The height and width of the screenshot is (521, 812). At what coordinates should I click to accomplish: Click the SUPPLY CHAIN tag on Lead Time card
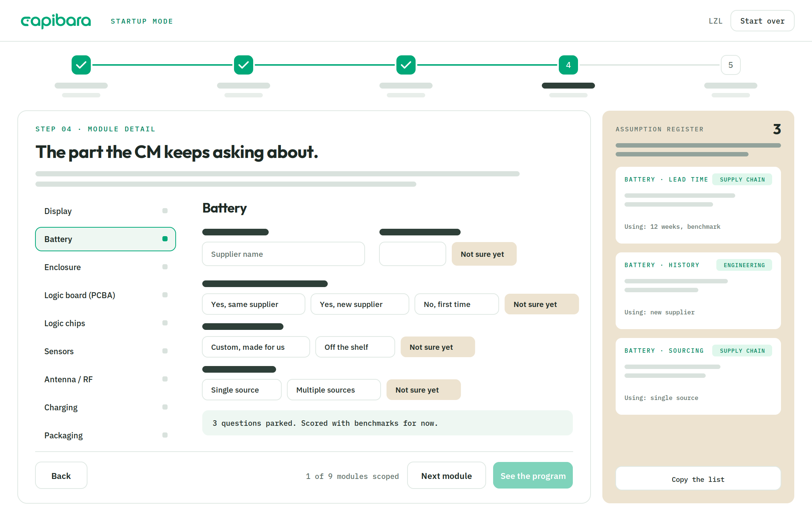tap(742, 179)
